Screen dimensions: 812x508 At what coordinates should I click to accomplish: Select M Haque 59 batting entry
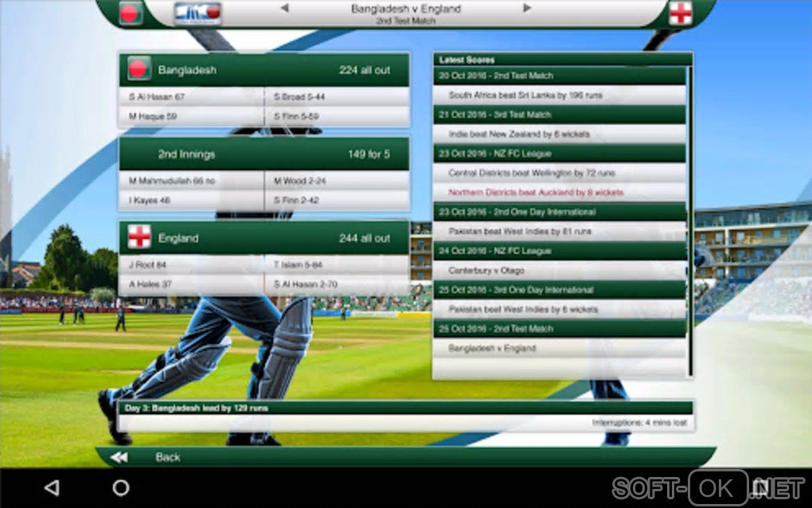[x=192, y=116]
